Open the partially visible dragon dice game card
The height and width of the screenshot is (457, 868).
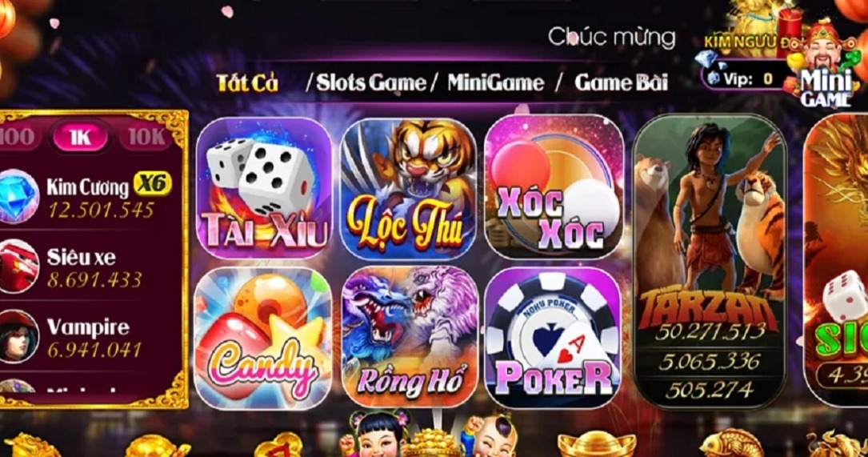[x=836, y=260]
